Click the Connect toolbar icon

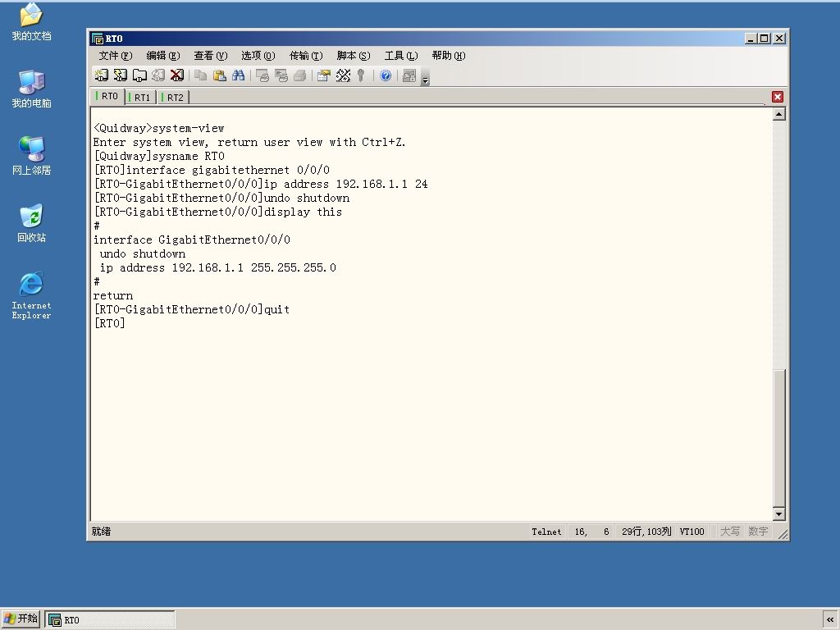(x=101, y=75)
